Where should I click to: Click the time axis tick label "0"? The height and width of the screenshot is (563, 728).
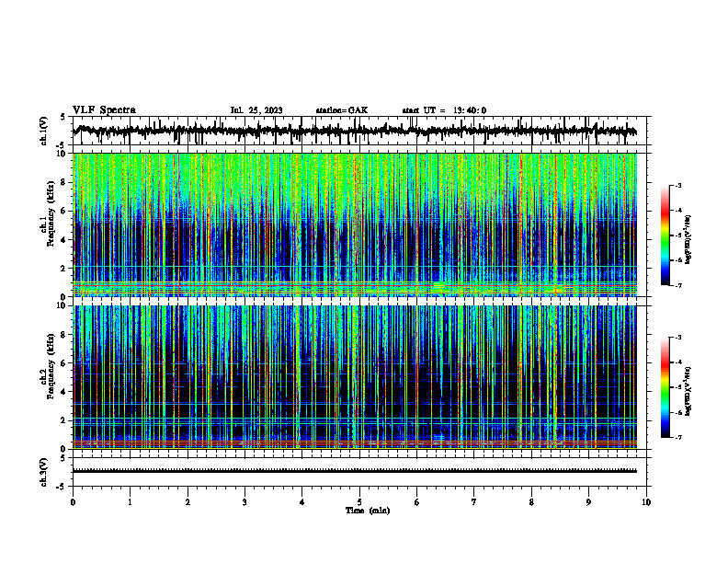click(73, 502)
